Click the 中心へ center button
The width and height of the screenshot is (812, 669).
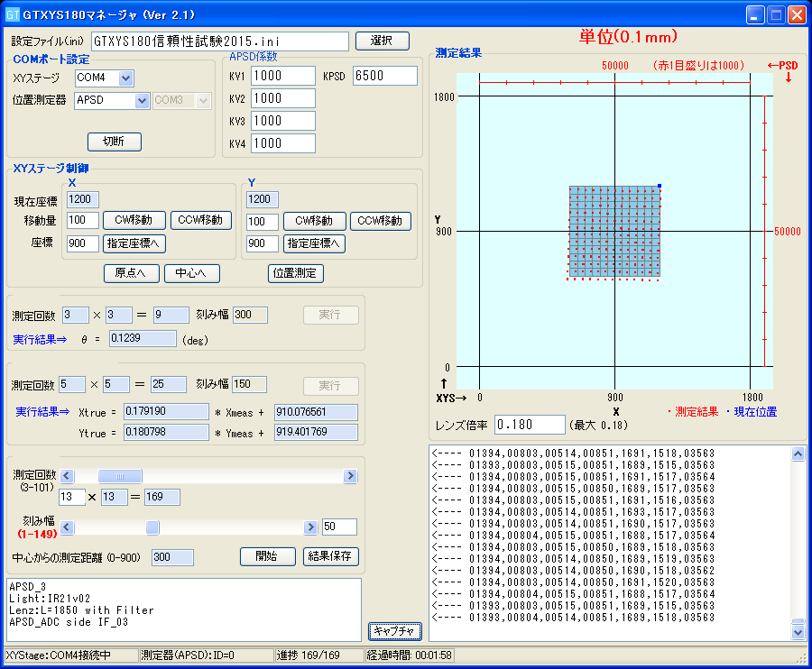tap(191, 273)
